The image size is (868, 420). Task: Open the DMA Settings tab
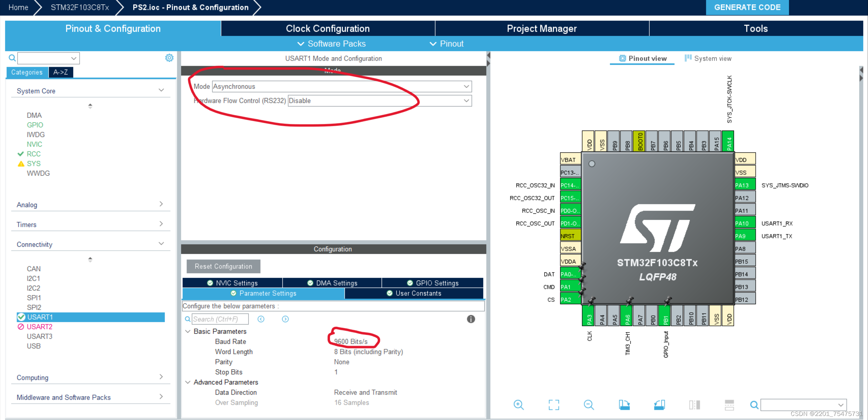click(332, 283)
